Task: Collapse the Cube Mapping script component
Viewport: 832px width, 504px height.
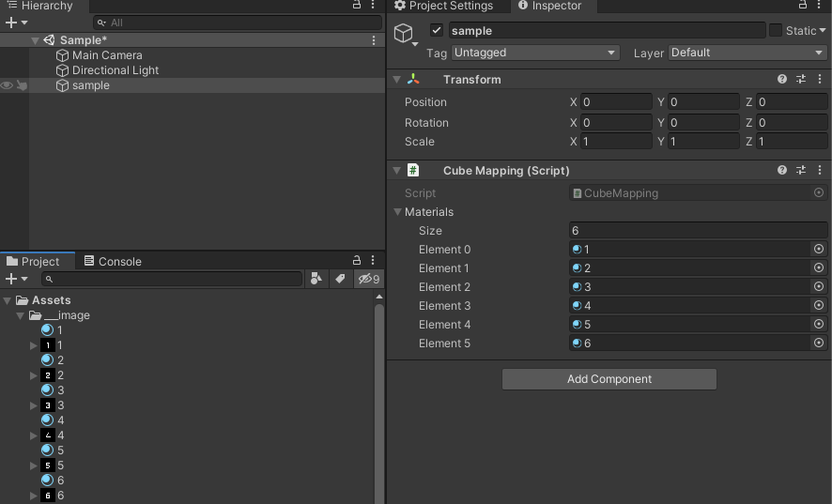Action: point(396,171)
